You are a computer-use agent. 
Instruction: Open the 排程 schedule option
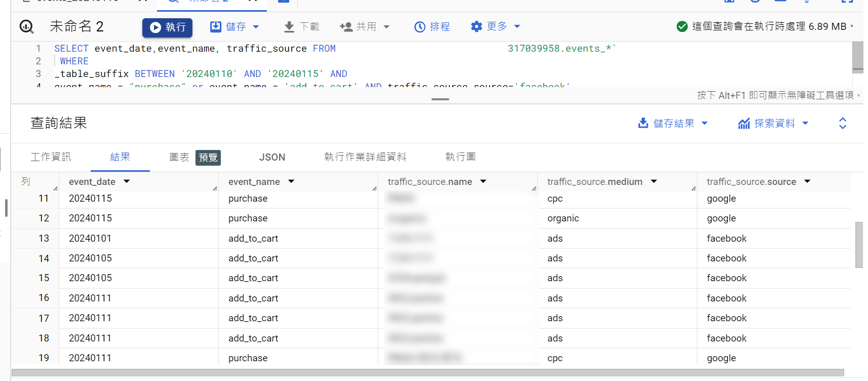pos(432,27)
